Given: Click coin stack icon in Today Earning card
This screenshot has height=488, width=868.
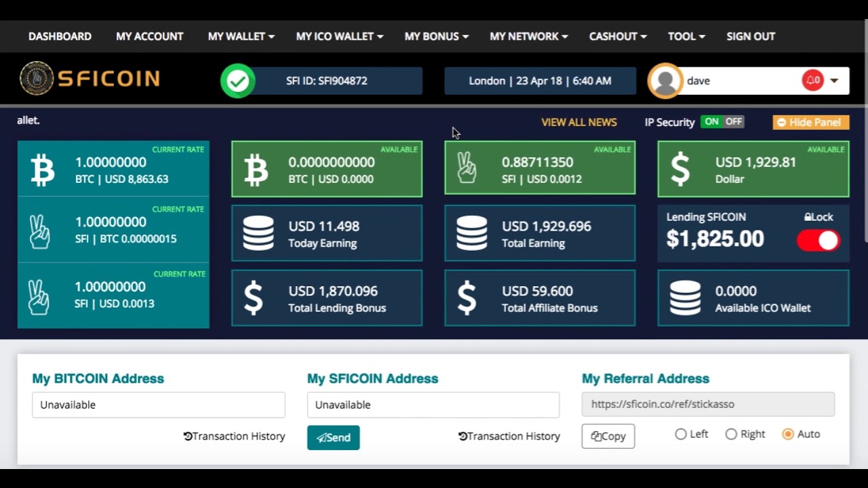Looking at the screenshot, I should click(x=258, y=234).
